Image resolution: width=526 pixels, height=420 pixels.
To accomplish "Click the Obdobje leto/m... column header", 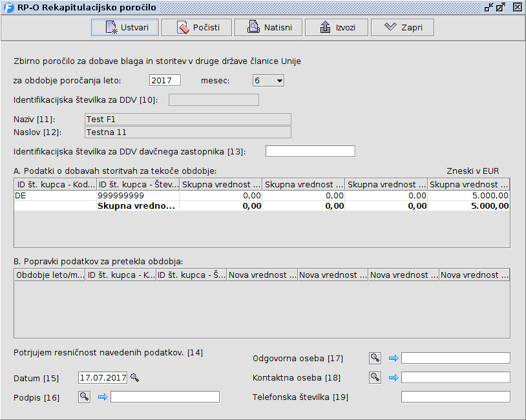I will (50, 275).
